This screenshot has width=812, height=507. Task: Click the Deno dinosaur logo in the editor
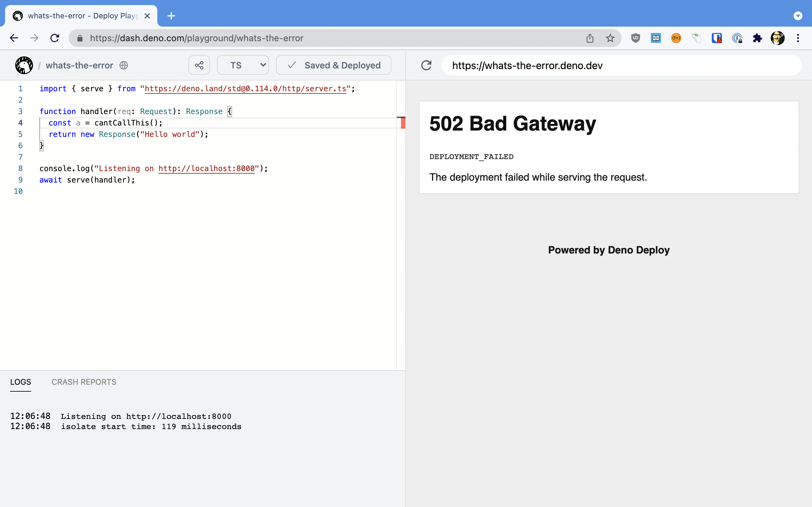click(24, 65)
